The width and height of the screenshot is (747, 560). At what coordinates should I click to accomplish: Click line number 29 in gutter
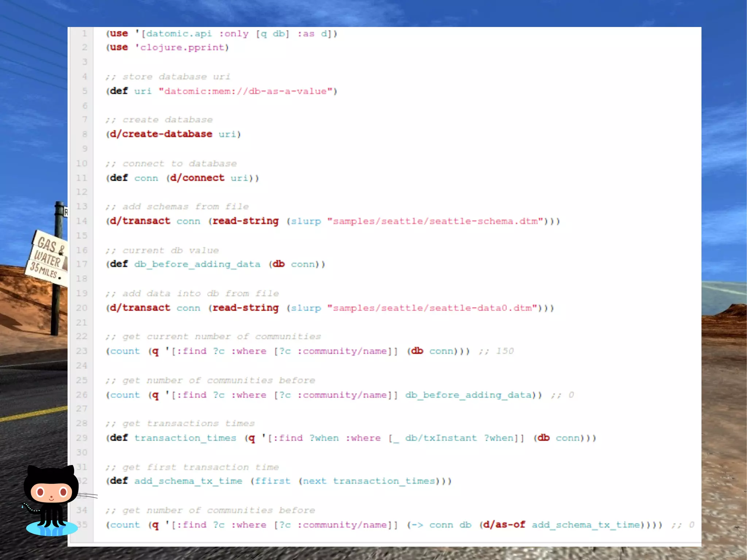[x=82, y=438]
